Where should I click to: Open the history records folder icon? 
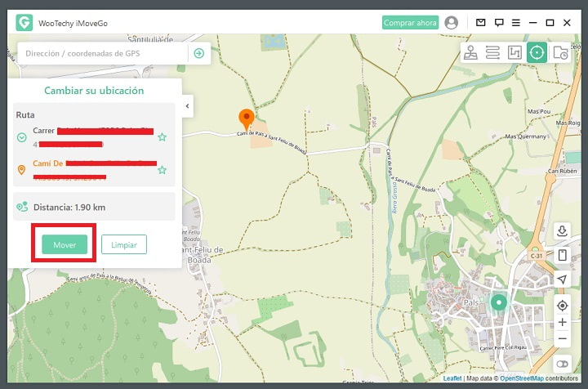560,52
